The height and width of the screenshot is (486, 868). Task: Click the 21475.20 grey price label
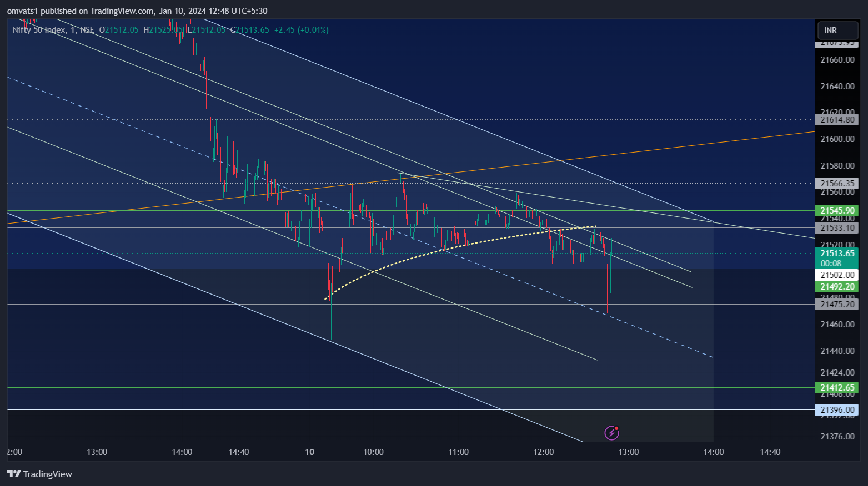coord(837,305)
